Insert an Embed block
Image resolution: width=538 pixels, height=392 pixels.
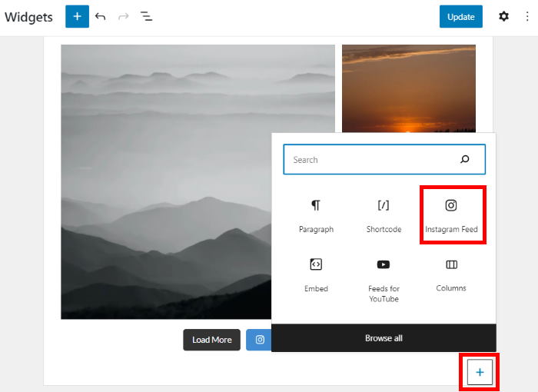(x=316, y=275)
